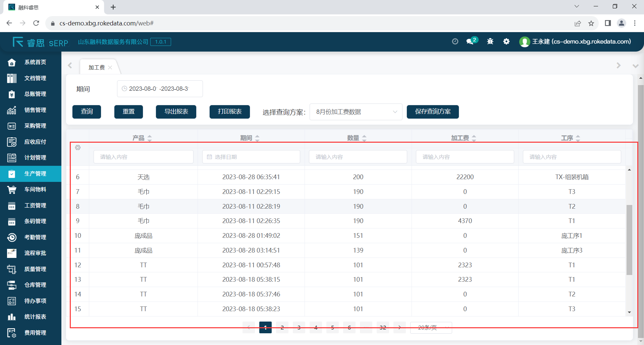The width and height of the screenshot is (644, 345).
Task: Toggle sorting on the 产品 column
Action: 150,138
